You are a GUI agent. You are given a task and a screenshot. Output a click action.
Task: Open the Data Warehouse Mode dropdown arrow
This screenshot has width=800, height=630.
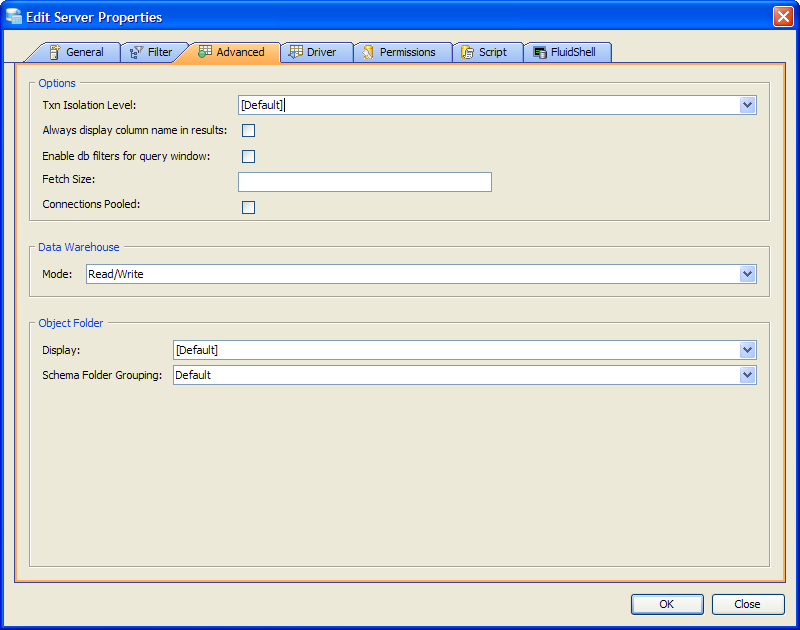747,274
